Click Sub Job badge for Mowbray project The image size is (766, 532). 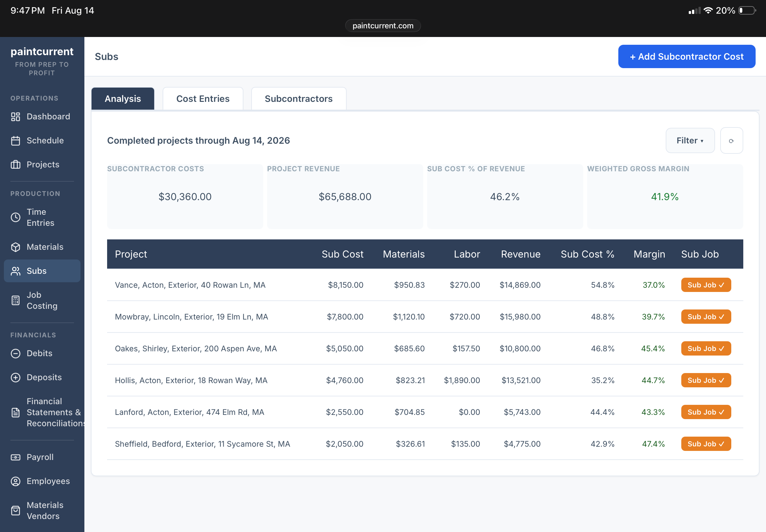click(x=706, y=317)
